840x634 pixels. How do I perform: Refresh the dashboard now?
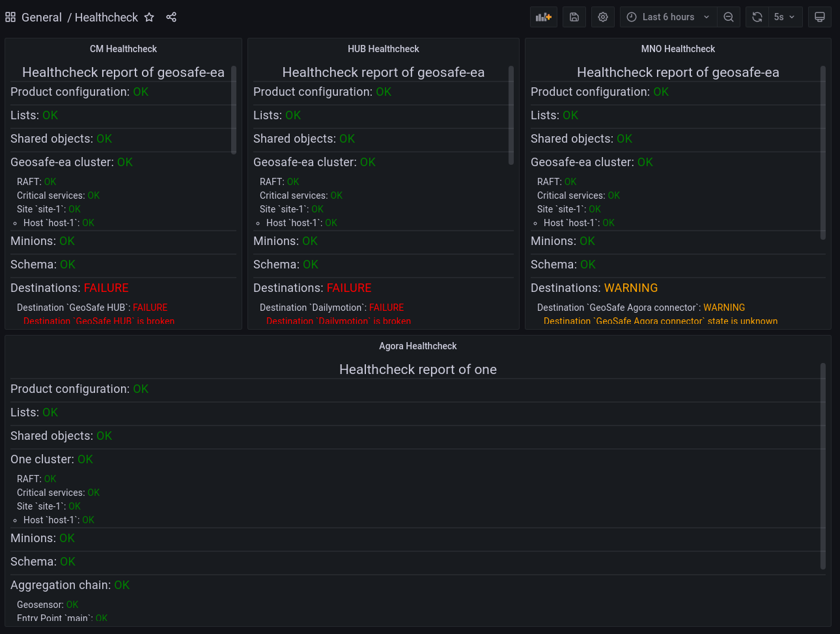[x=757, y=17]
